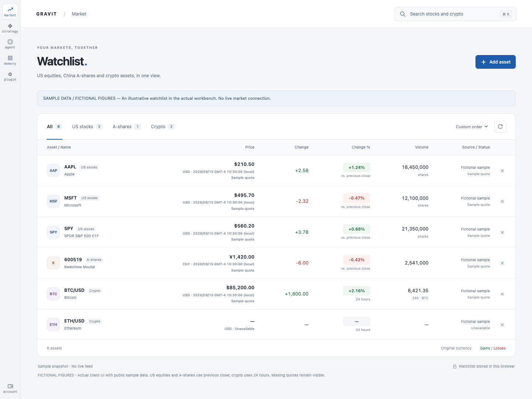Click the Source / Status column header

tap(476, 147)
